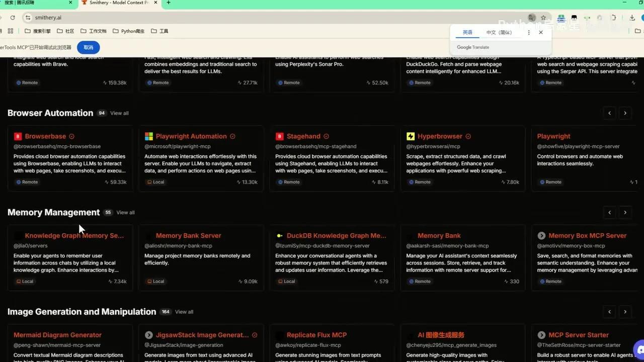Click the Browserbase logo icon

[18, 136]
